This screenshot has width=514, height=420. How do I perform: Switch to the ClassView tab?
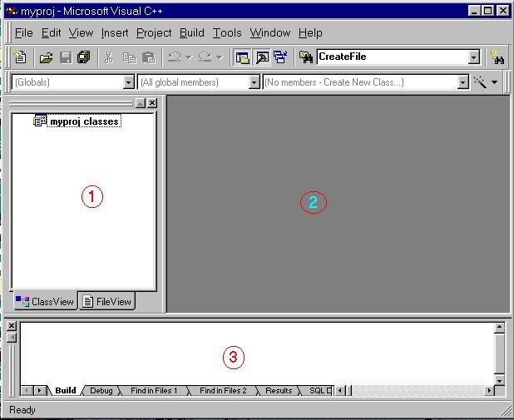click(45, 301)
